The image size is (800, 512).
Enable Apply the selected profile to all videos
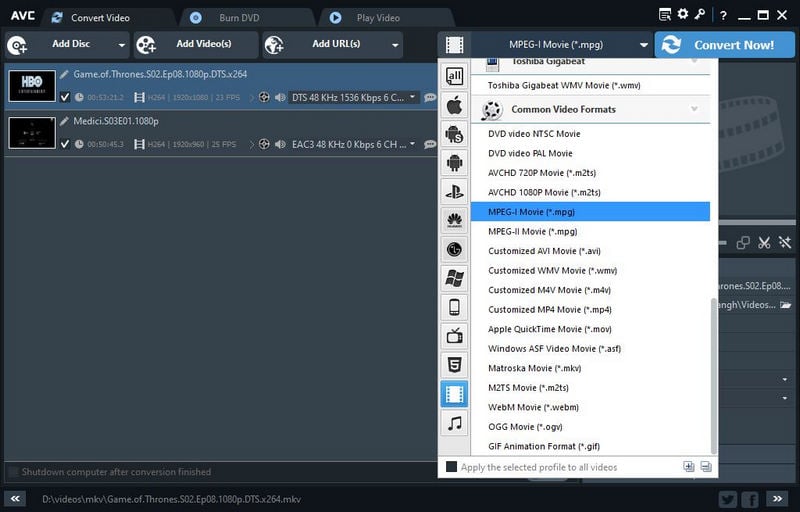pyautogui.click(x=452, y=467)
